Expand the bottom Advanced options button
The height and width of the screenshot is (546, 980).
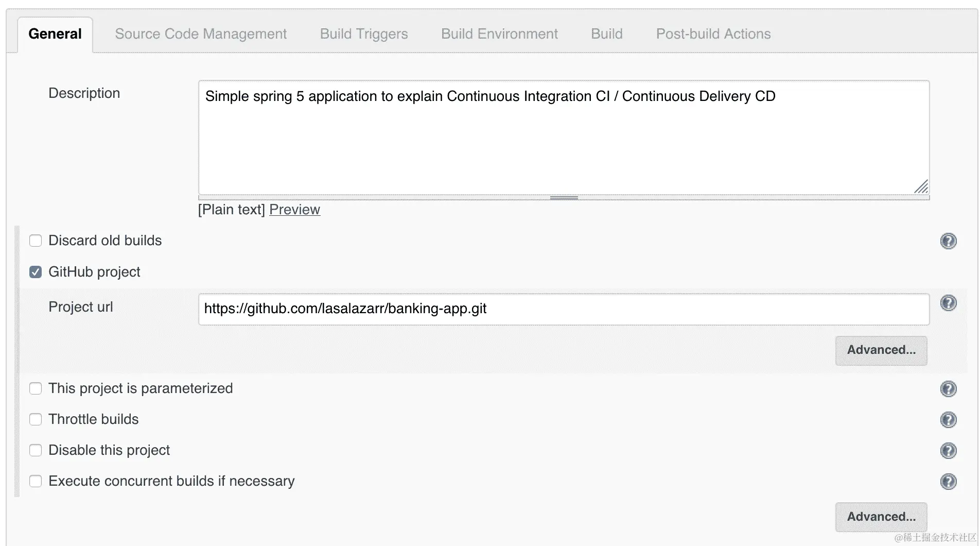coord(881,517)
